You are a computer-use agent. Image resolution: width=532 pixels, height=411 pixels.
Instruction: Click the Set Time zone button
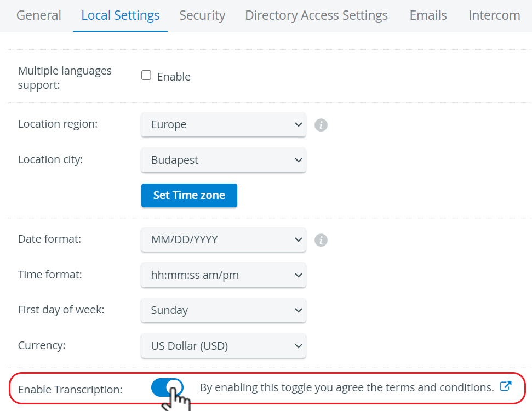[189, 195]
